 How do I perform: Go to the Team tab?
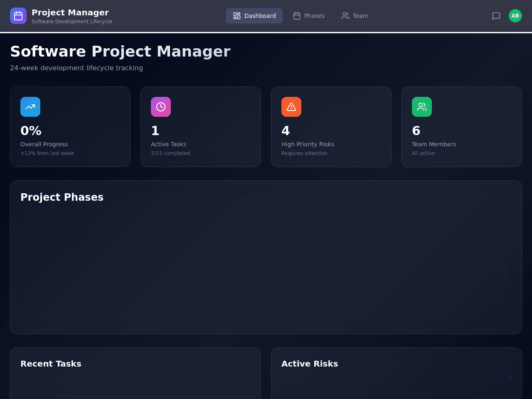pos(355,16)
